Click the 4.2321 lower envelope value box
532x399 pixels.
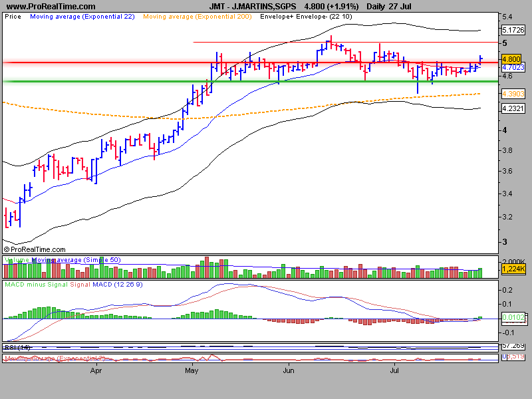(x=513, y=108)
